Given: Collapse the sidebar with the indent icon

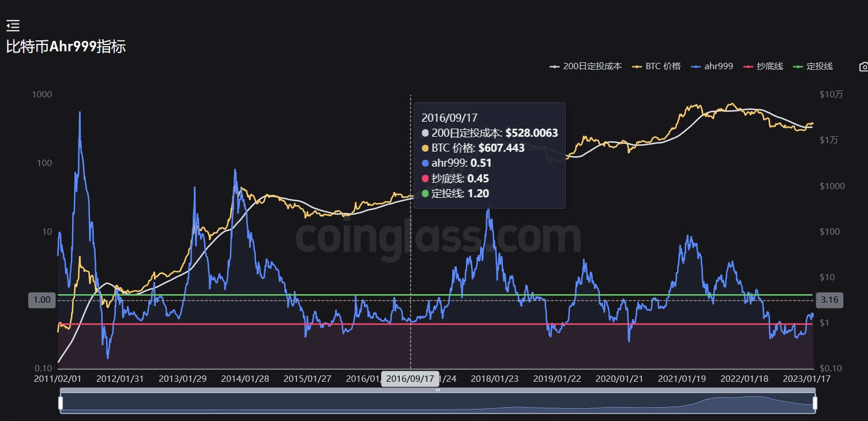Looking at the screenshot, I should [13, 25].
